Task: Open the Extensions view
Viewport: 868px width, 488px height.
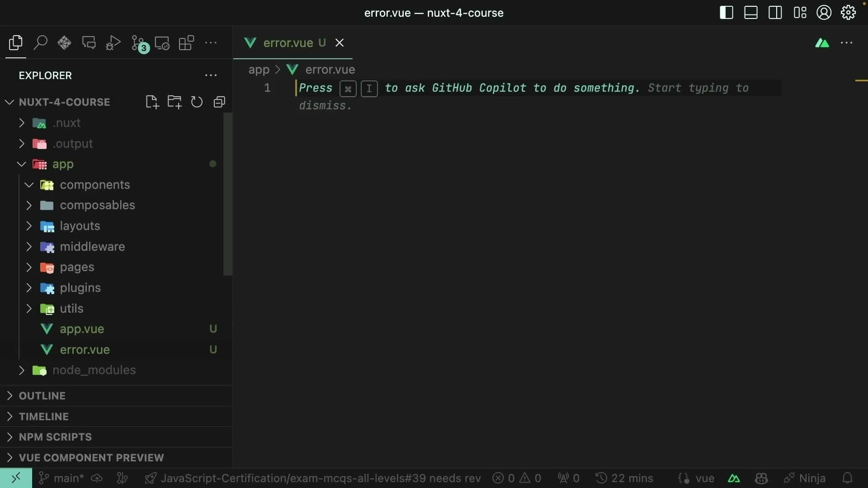Action: point(186,43)
